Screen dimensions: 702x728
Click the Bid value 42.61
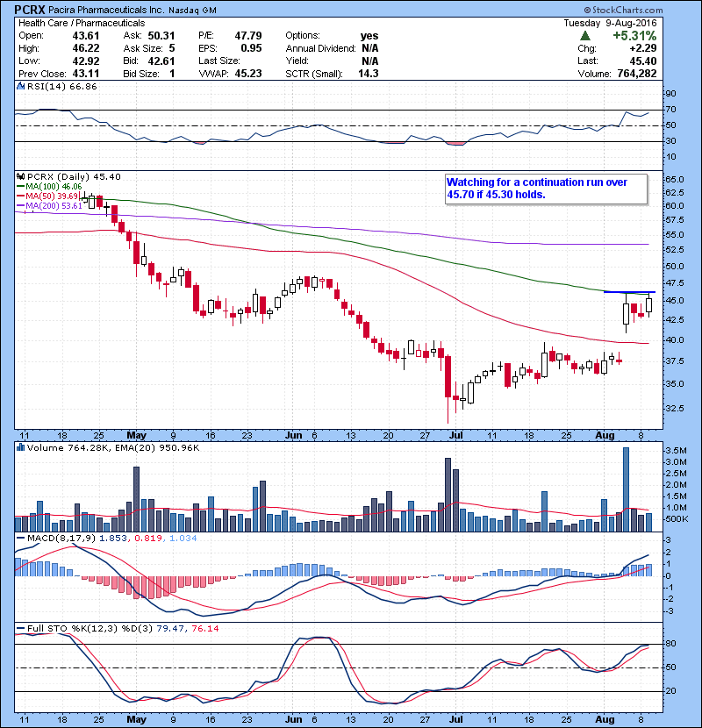(x=161, y=61)
